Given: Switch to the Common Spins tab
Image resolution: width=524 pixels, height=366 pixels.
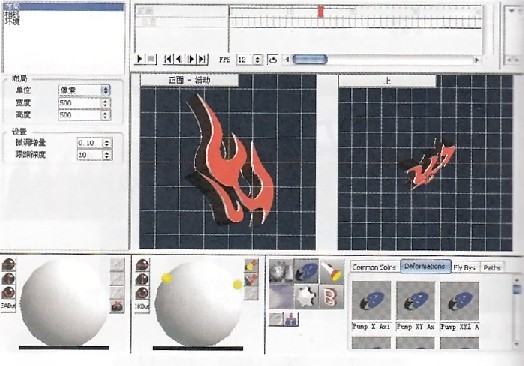Looking at the screenshot, I should coord(374,267).
